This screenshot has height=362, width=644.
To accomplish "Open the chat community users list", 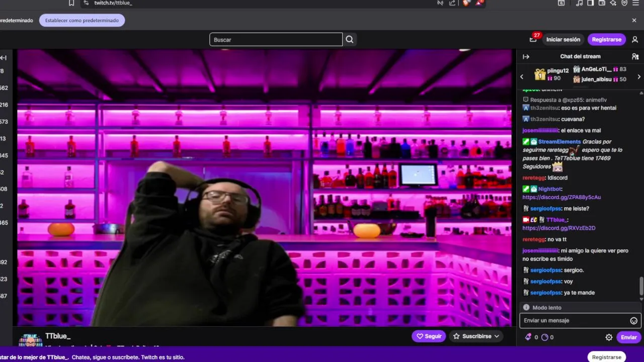I will click(x=635, y=56).
